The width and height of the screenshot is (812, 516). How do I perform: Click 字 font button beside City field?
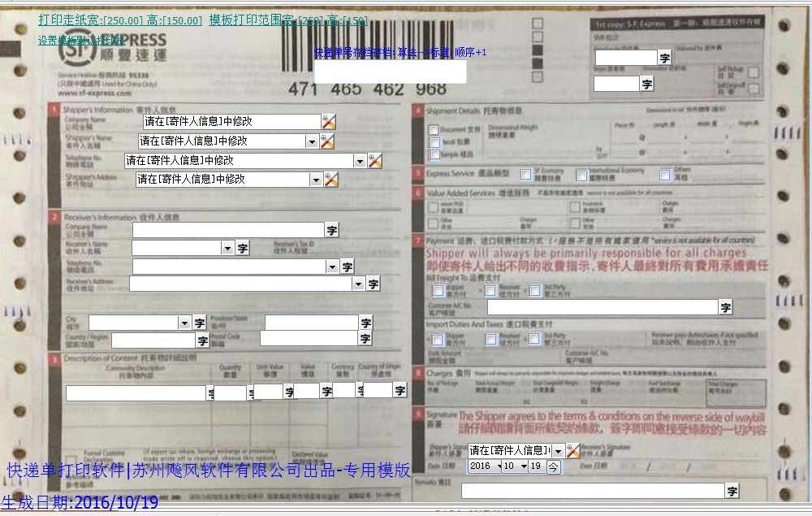pos(200,323)
